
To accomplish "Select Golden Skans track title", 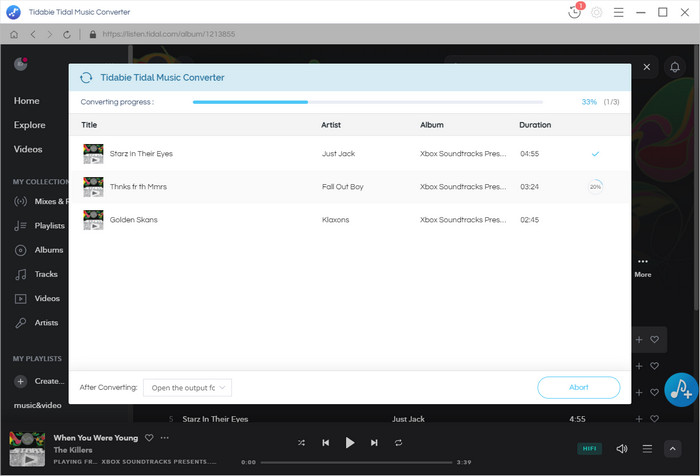I will pyautogui.click(x=133, y=220).
